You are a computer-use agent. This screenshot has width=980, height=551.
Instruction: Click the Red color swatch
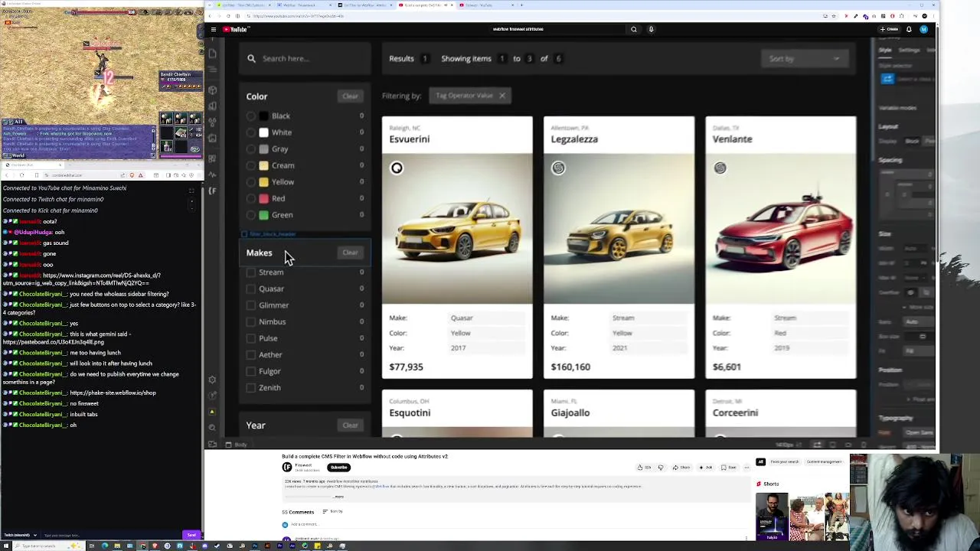(264, 198)
